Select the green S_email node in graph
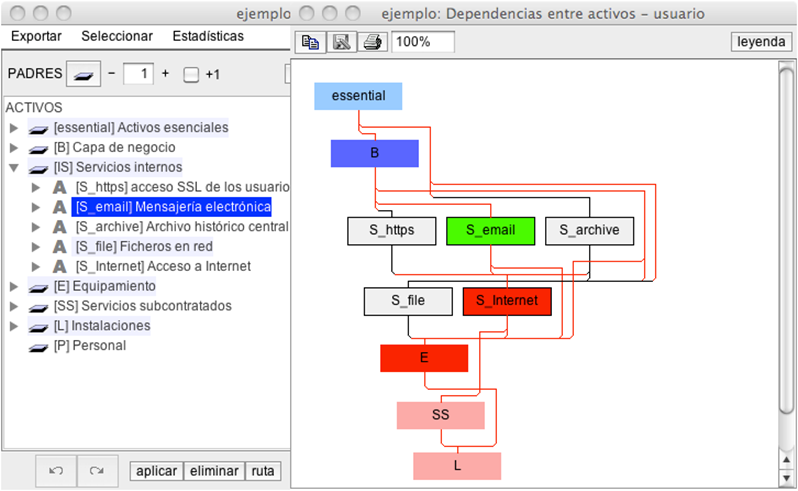 pyautogui.click(x=490, y=231)
